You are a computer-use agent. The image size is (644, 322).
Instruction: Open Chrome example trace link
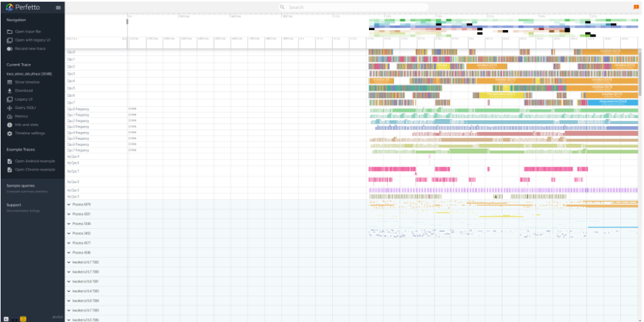click(x=35, y=169)
